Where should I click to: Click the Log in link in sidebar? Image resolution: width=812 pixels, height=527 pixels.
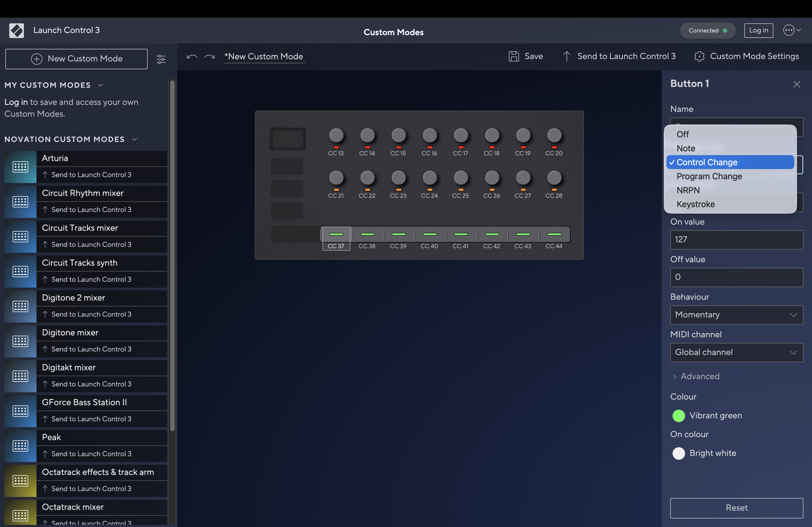pyautogui.click(x=16, y=102)
